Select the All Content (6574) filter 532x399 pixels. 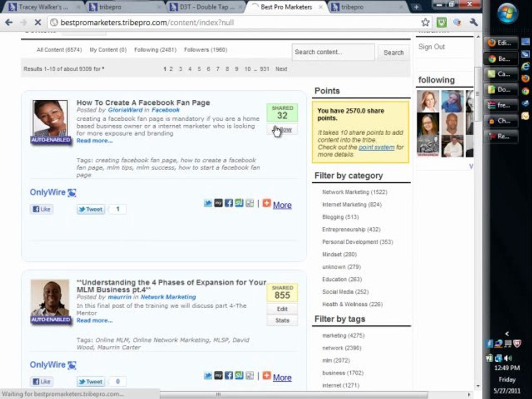point(59,50)
